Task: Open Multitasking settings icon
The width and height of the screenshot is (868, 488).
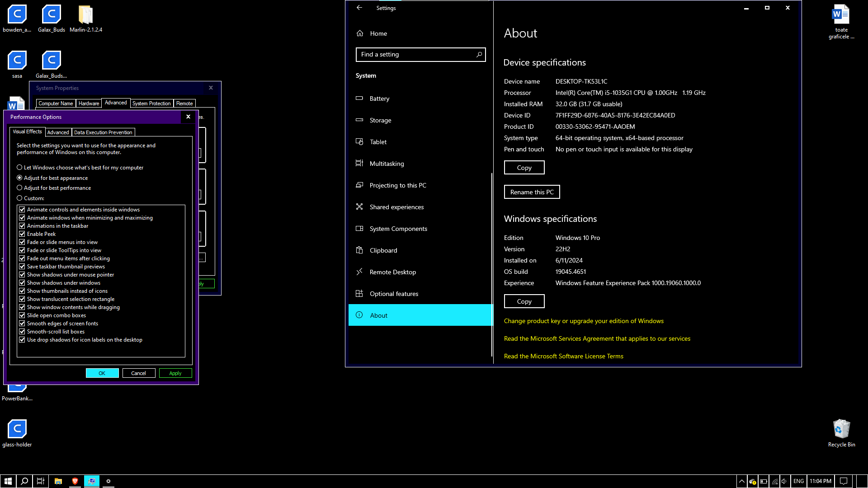Action: click(360, 163)
